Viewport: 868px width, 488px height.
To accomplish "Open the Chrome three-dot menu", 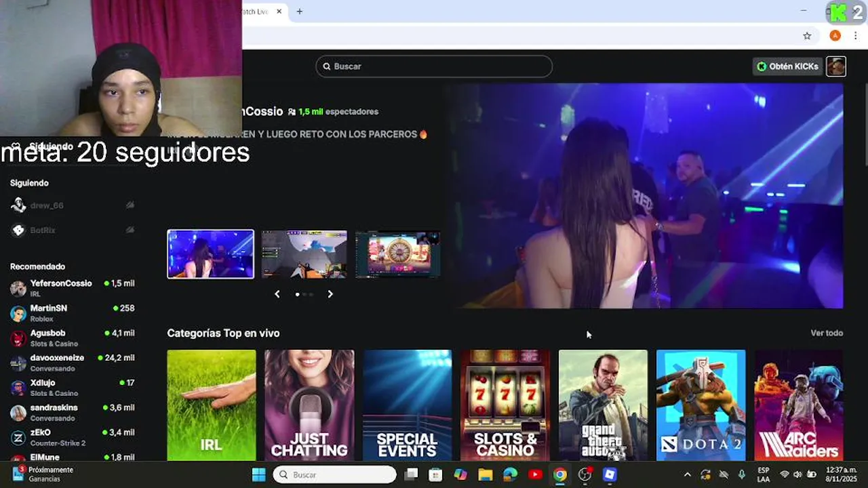I will (x=856, y=36).
